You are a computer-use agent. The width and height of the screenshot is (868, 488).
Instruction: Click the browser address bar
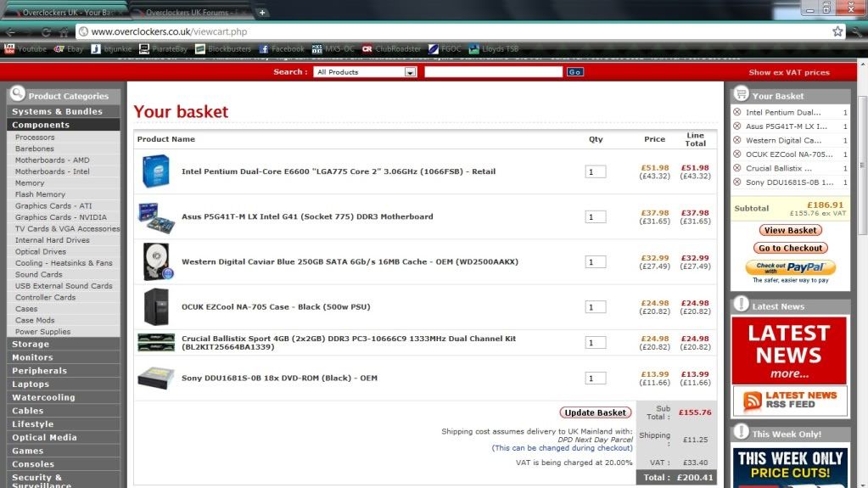click(454, 31)
